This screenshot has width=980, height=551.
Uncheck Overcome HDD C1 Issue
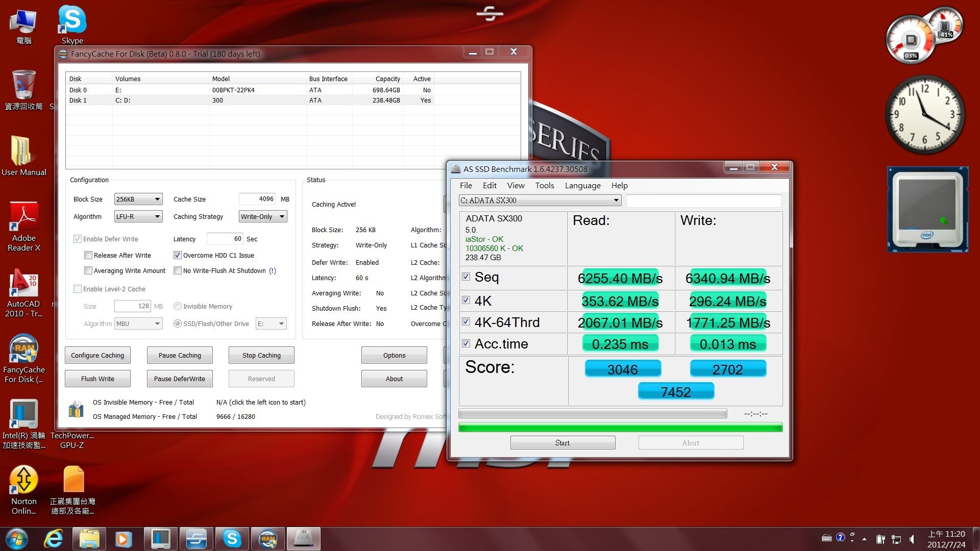178,255
